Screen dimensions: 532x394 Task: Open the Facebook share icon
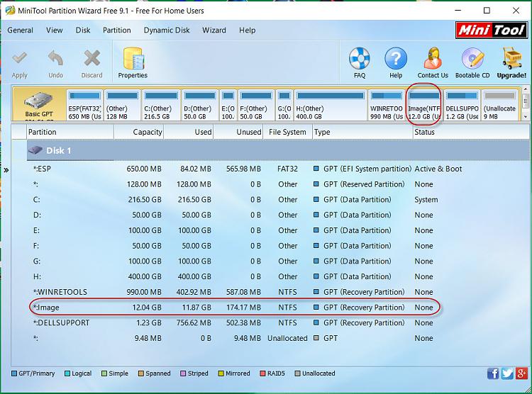[493, 373]
